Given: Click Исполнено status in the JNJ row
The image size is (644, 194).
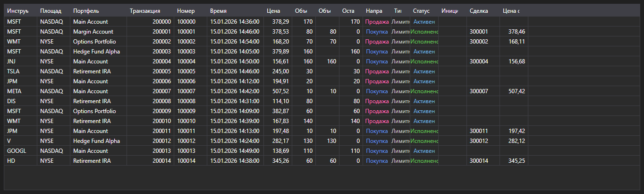Looking at the screenshot, I should click(x=424, y=61).
